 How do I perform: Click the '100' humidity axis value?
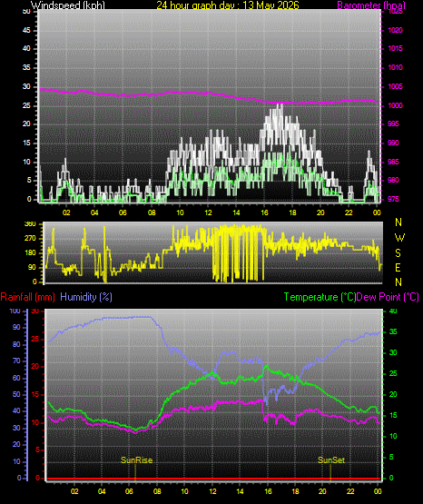point(15,311)
